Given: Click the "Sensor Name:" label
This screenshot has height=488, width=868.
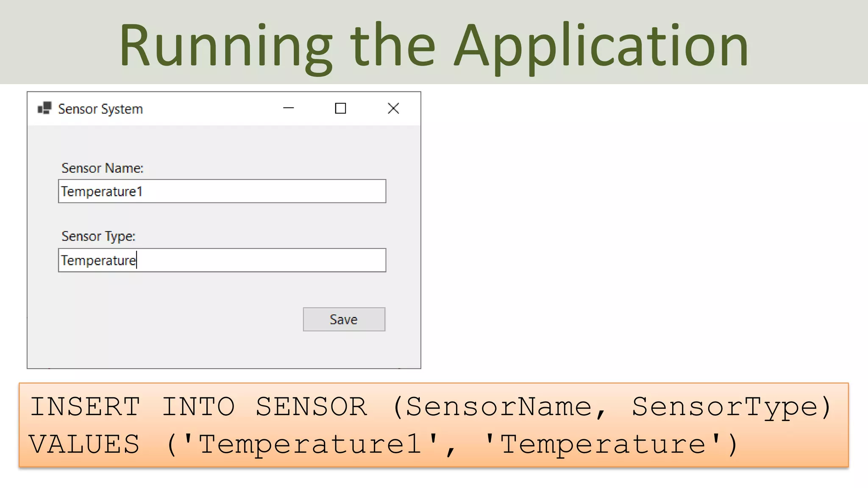Looking at the screenshot, I should pos(103,168).
